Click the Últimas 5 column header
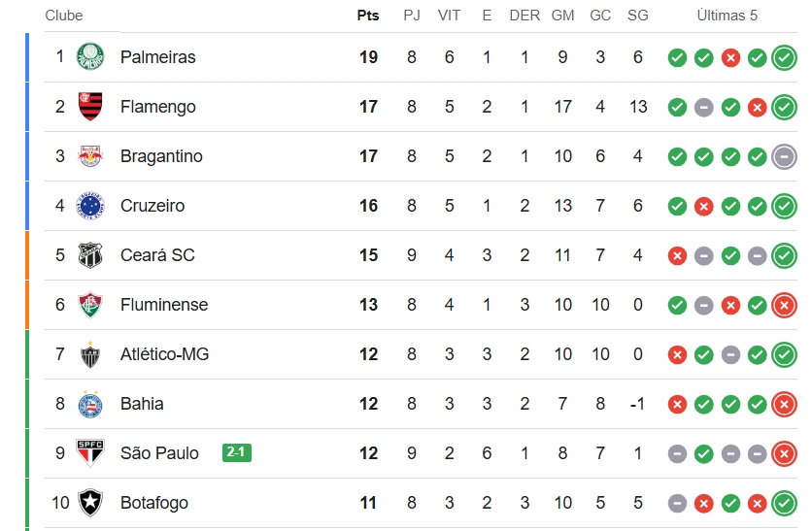 coord(727,16)
